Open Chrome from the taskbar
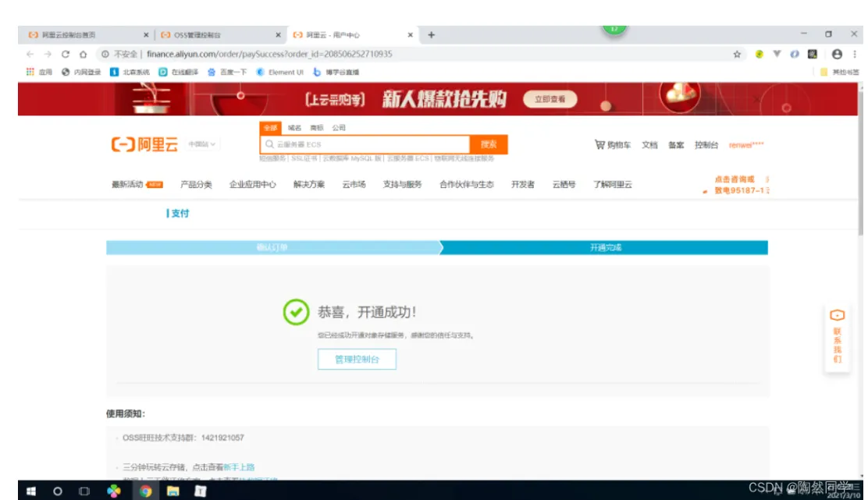Viewport: 868px width, 500px height. (146, 491)
